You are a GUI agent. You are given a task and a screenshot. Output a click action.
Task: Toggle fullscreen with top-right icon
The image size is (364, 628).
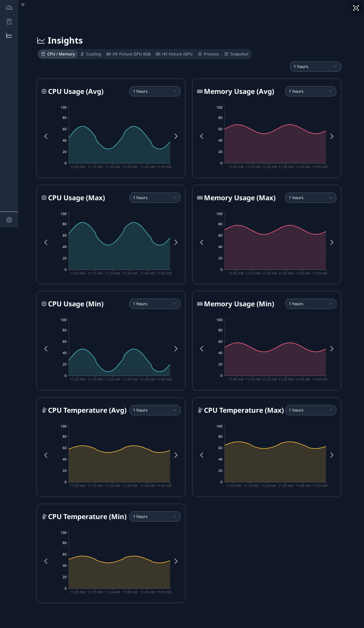[x=356, y=8]
